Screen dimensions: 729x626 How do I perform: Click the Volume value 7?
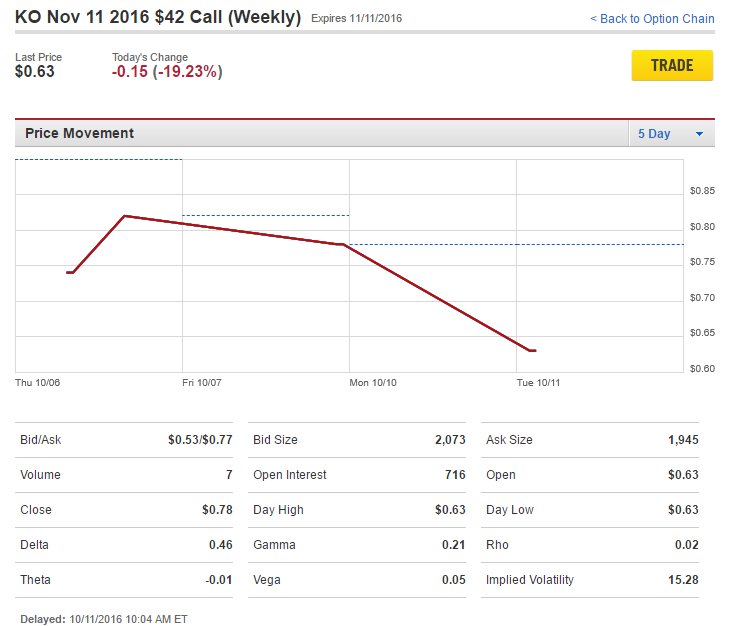tap(229, 475)
